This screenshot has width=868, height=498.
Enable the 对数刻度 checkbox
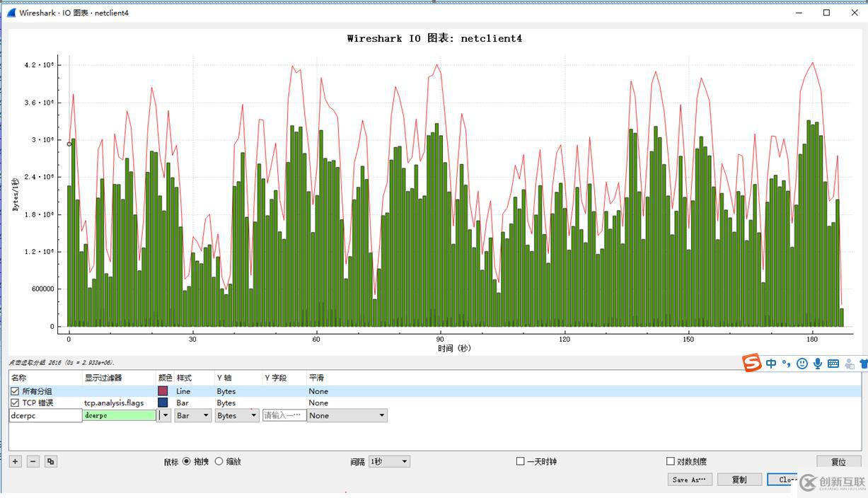[670, 461]
